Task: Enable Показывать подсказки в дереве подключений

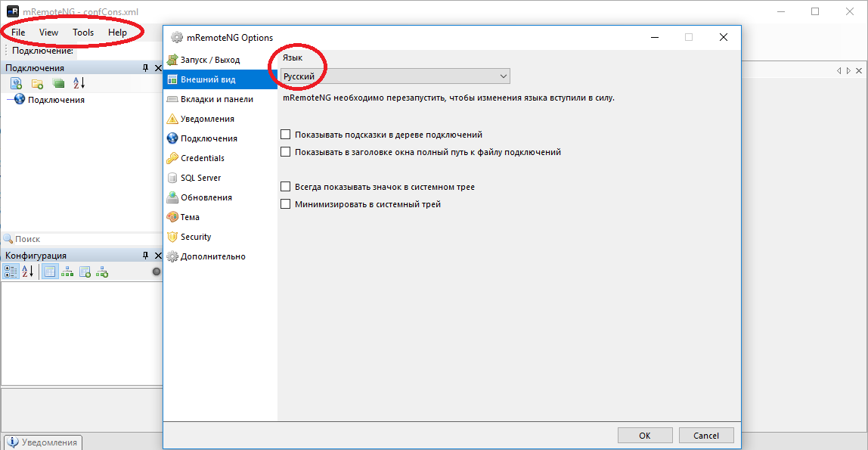Action: tap(286, 135)
